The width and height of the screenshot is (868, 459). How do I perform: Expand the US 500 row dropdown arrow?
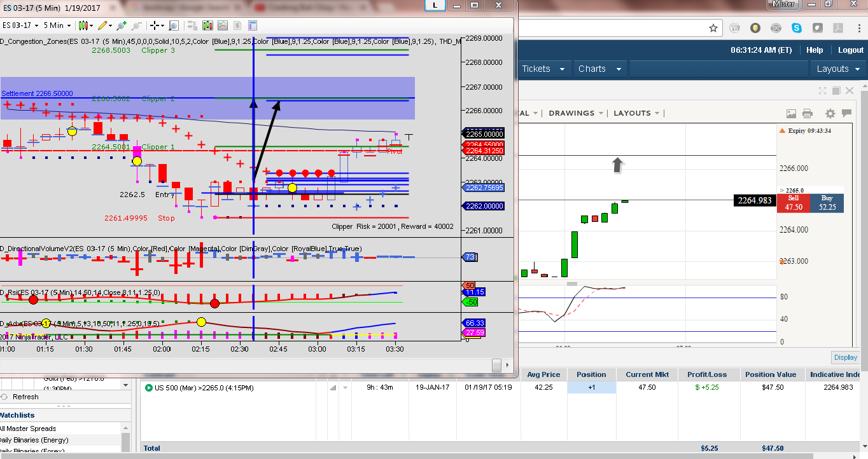[346, 388]
